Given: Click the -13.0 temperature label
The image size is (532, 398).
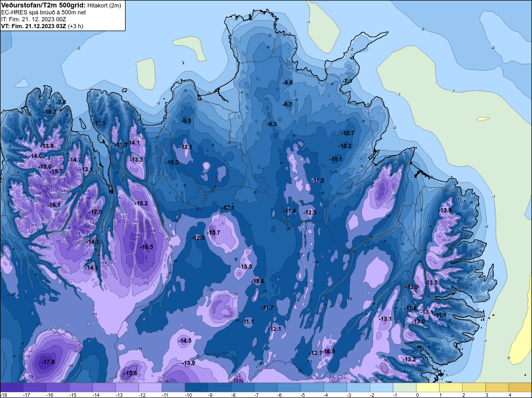Looking at the screenshot, I should point(418,322).
